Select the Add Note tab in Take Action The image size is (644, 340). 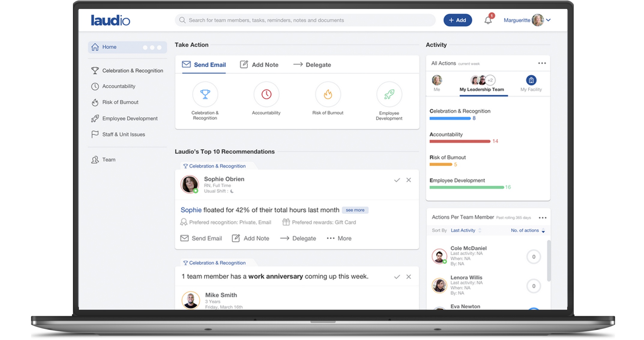click(x=259, y=64)
